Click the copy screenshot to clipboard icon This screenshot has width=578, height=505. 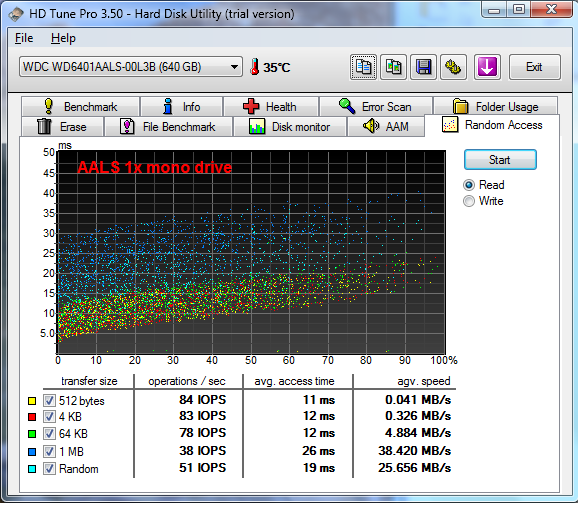point(393,67)
